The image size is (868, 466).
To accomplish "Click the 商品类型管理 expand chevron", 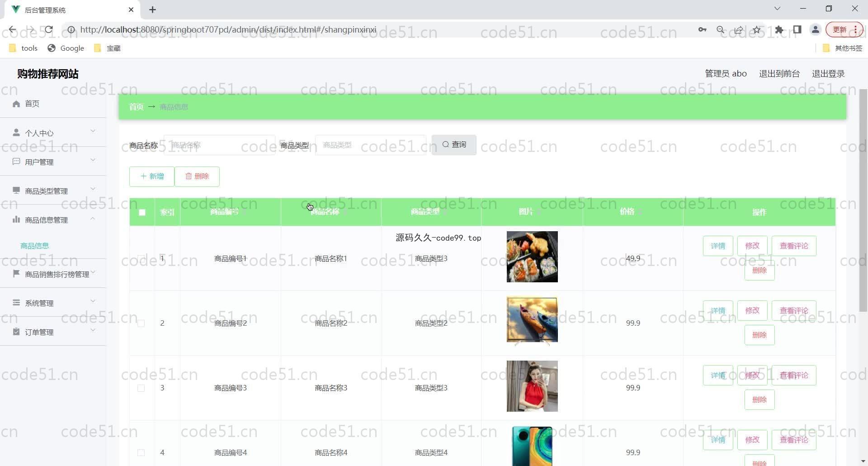I will pyautogui.click(x=93, y=189).
